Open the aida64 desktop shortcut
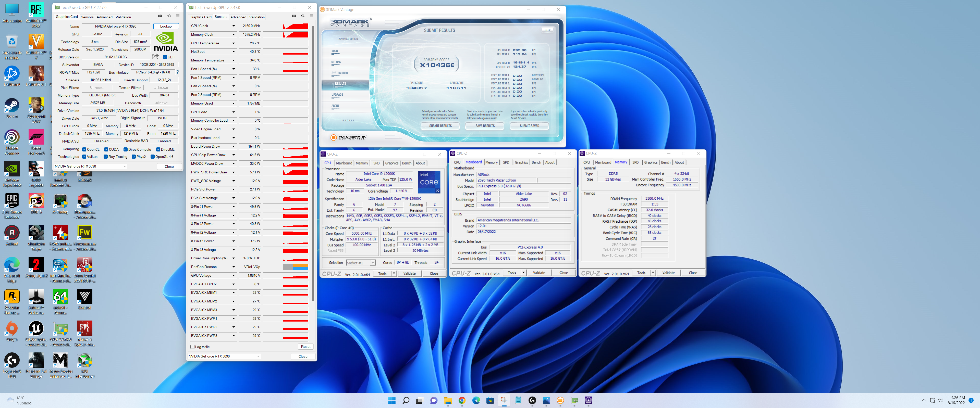980x408 pixels. tap(60, 302)
